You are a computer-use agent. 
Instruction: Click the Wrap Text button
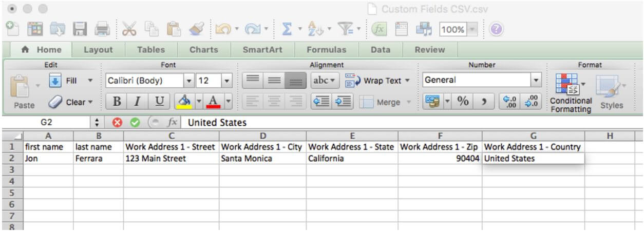tap(377, 81)
